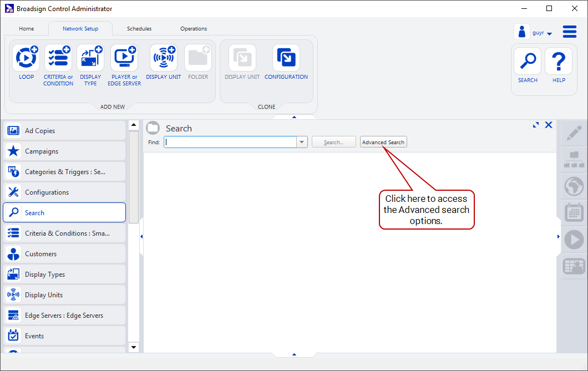Open Configurations in the sidebar
The width and height of the screenshot is (588, 371).
pyautogui.click(x=64, y=192)
